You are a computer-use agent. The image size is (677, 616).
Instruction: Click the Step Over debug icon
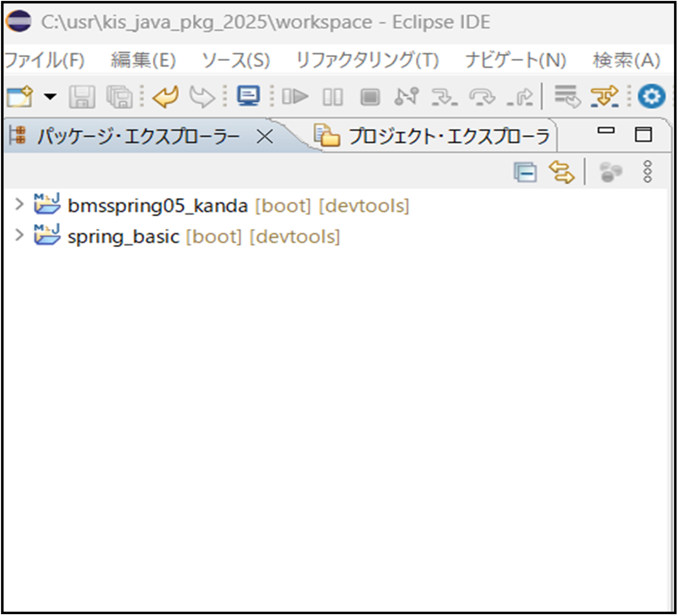click(482, 97)
